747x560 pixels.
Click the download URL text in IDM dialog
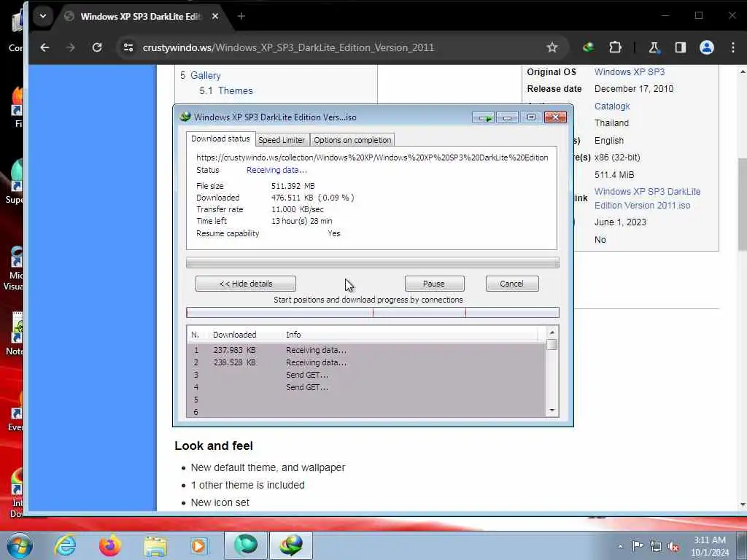click(372, 157)
